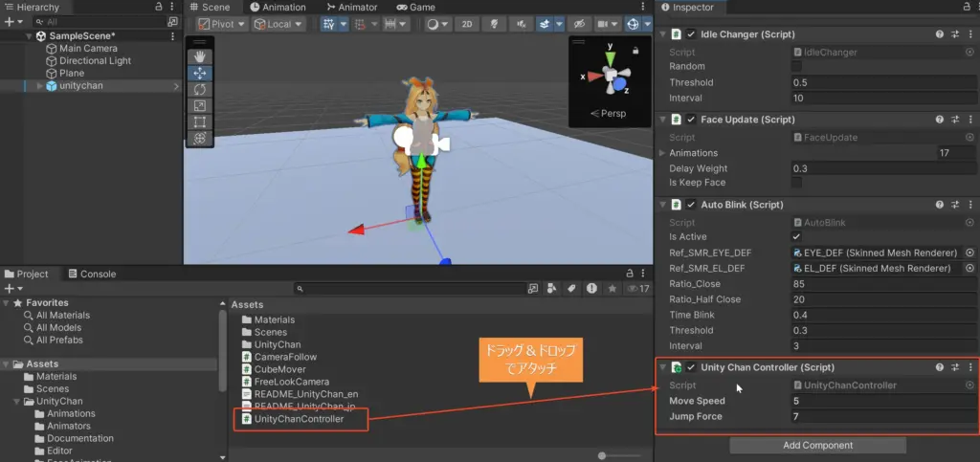This screenshot has height=462, width=980.
Task: Open Unity Chan Controller help icon
Action: pos(940,367)
